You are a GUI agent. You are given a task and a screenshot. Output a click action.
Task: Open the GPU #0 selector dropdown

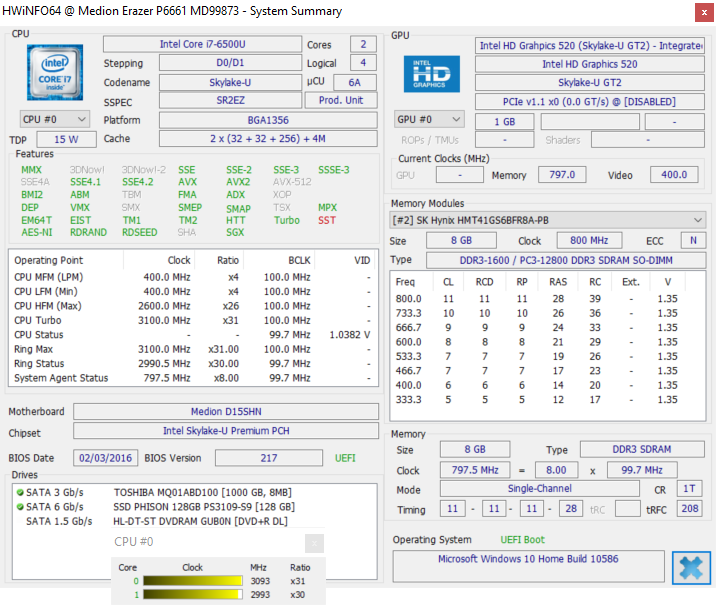429,119
